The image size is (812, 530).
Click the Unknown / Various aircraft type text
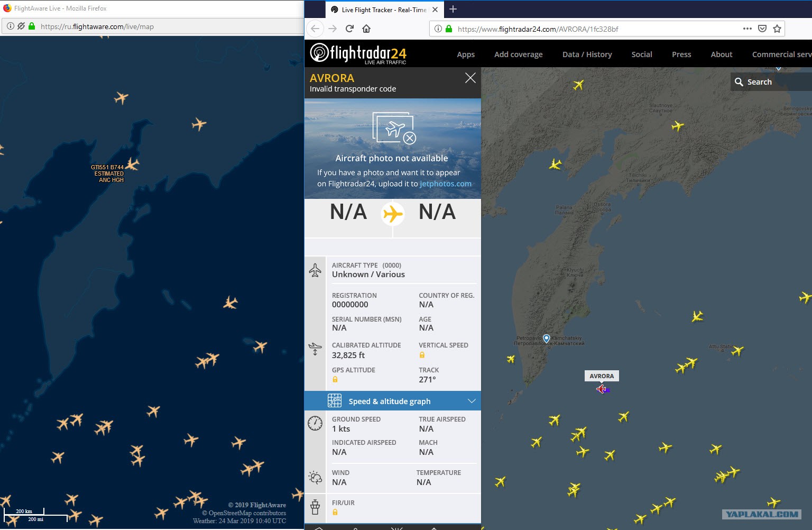pyautogui.click(x=368, y=275)
